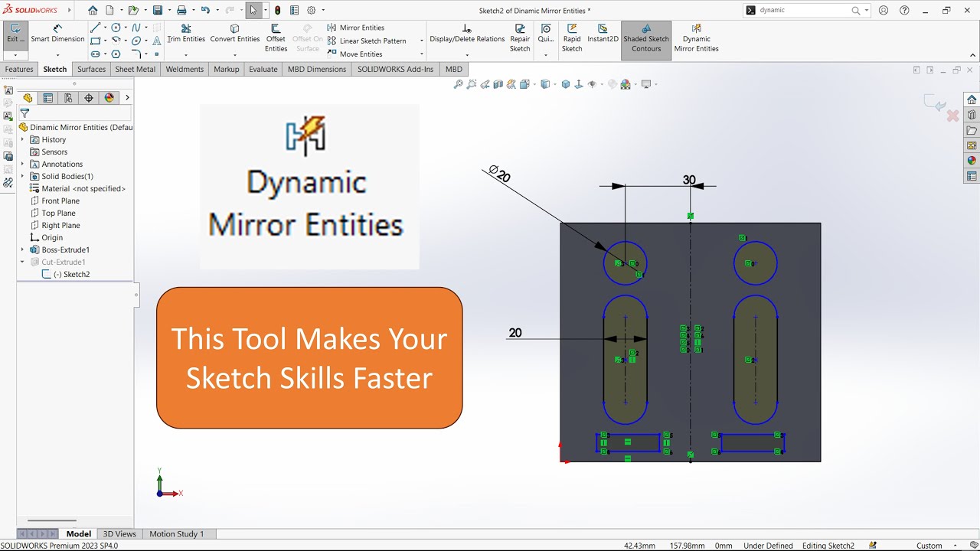
Task: Expand Solid Bodies(1) node
Action: pyautogui.click(x=22, y=177)
